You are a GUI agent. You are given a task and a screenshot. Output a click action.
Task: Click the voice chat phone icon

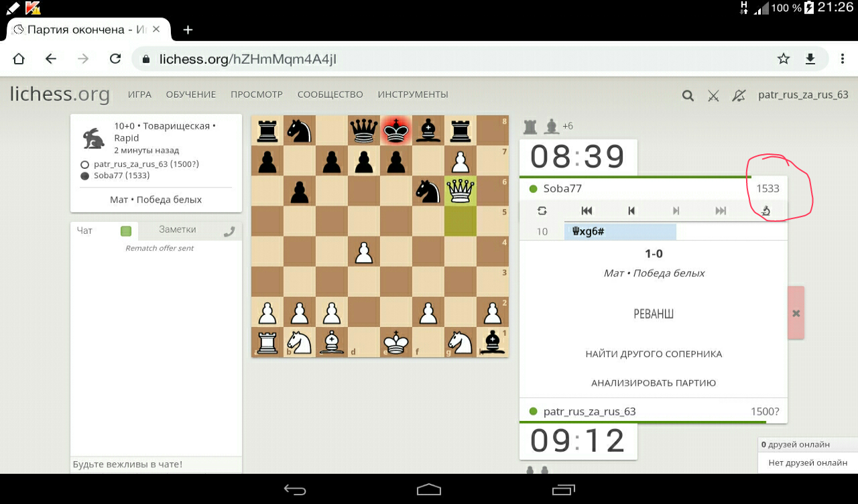click(229, 231)
